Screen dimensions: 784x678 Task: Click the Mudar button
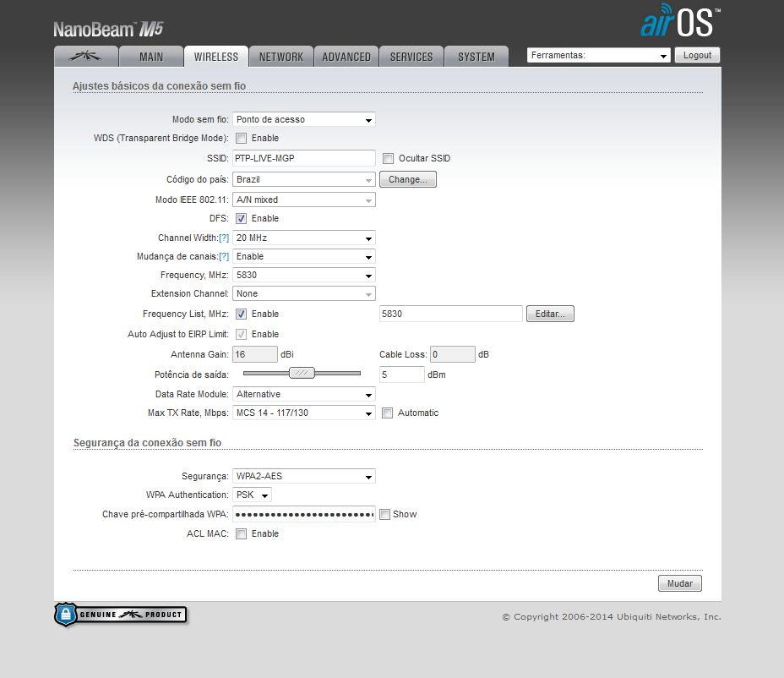[680, 583]
